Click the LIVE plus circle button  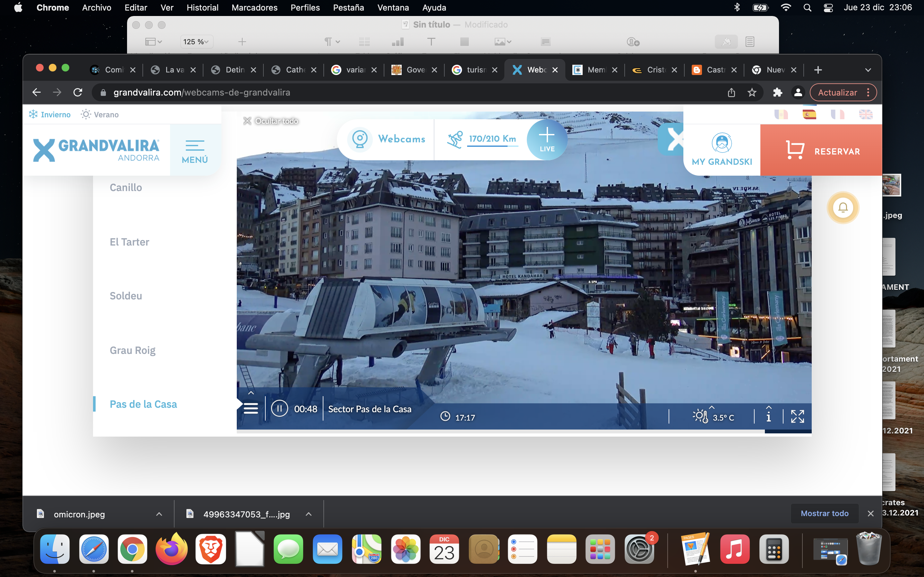[x=547, y=140]
